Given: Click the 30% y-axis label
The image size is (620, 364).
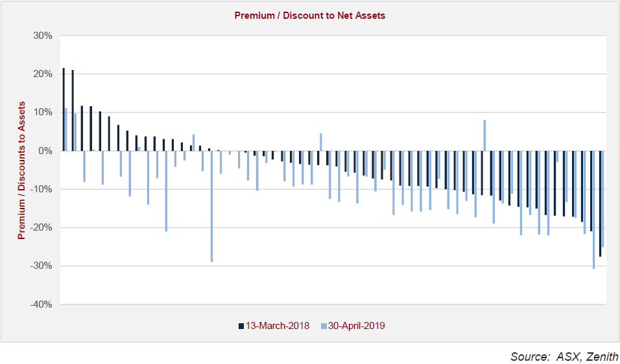Looking at the screenshot, I should pos(42,36).
